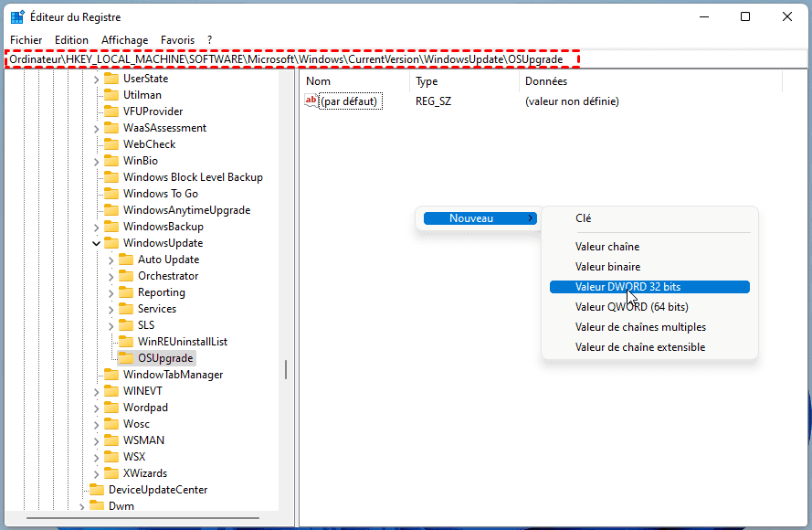The height and width of the screenshot is (530, 812).
Task: Choose Valeur DWORD 32 bits
Action: (650, 287)
